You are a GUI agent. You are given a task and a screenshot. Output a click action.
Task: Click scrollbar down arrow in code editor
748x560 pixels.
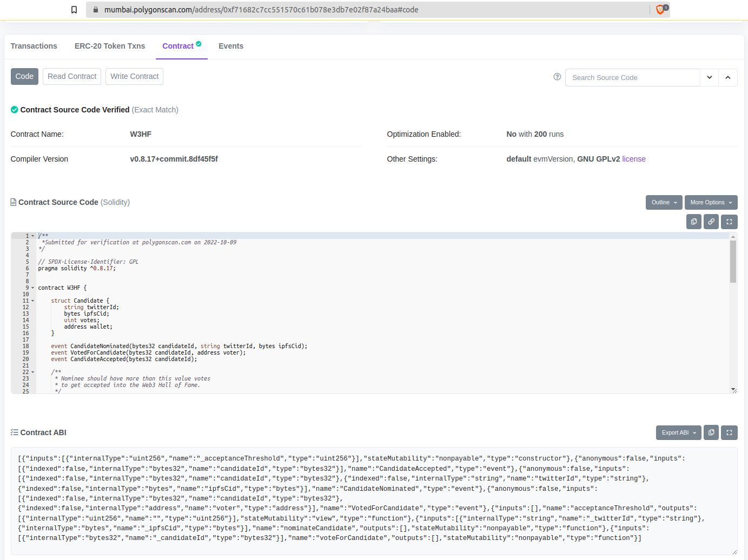tap(733, 390)
